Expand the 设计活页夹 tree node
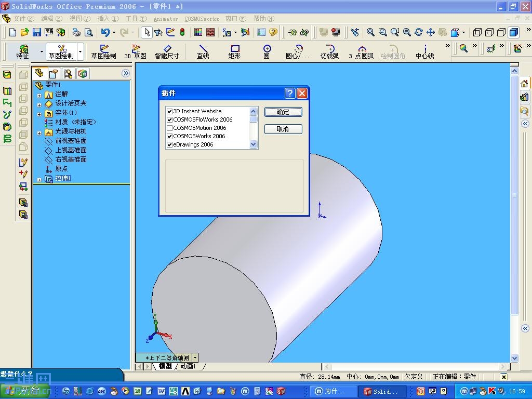532x399 pixels. coord(39,105)
